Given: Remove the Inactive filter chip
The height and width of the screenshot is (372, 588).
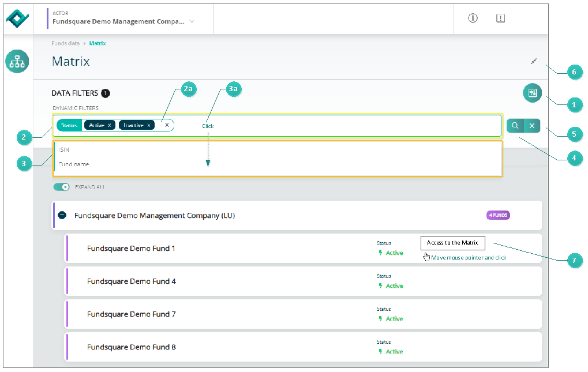Looking at the screenshot, I should (149, 125).
